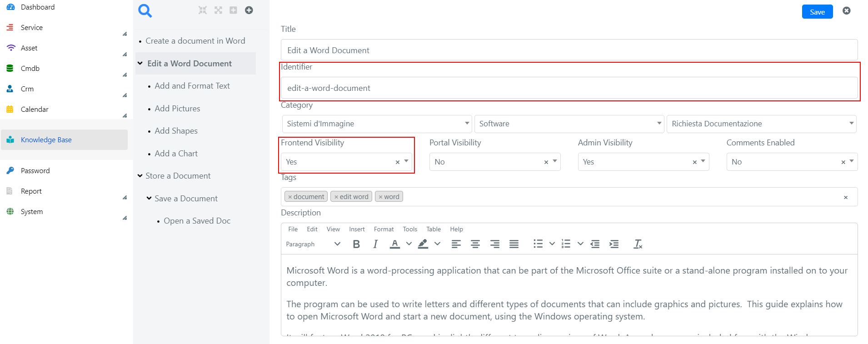Click the blue Save button

tap(817, 12)
